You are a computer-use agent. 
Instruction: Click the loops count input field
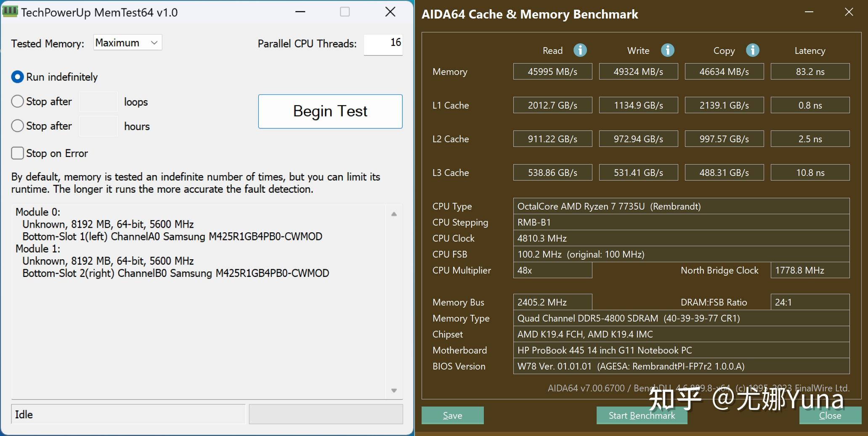pos(98,101)
